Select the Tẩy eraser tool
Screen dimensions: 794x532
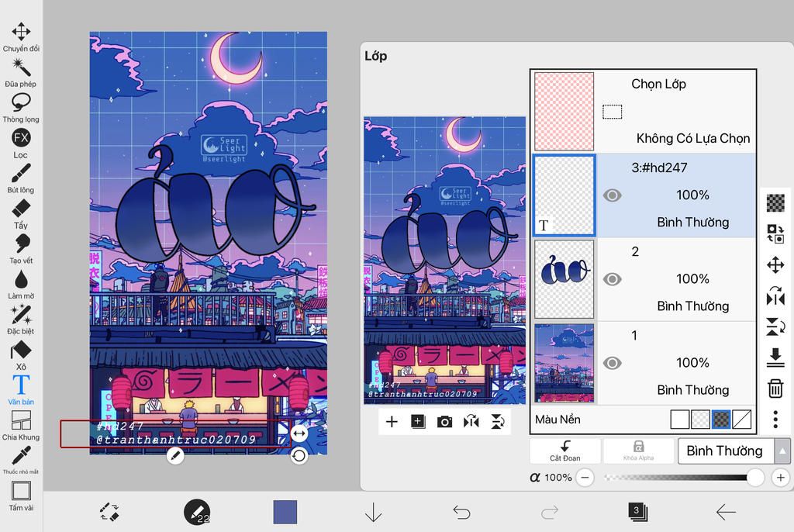tap(21, 214)
